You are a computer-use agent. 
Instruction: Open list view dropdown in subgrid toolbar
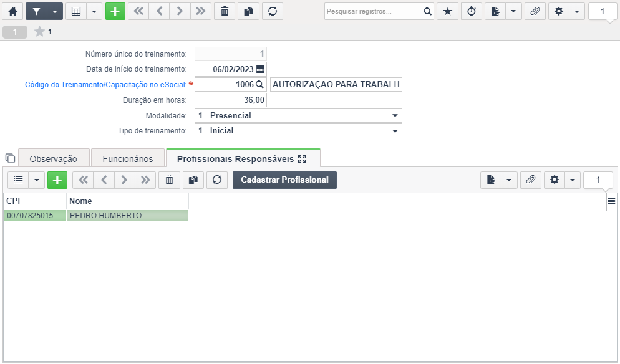(36, 180)
